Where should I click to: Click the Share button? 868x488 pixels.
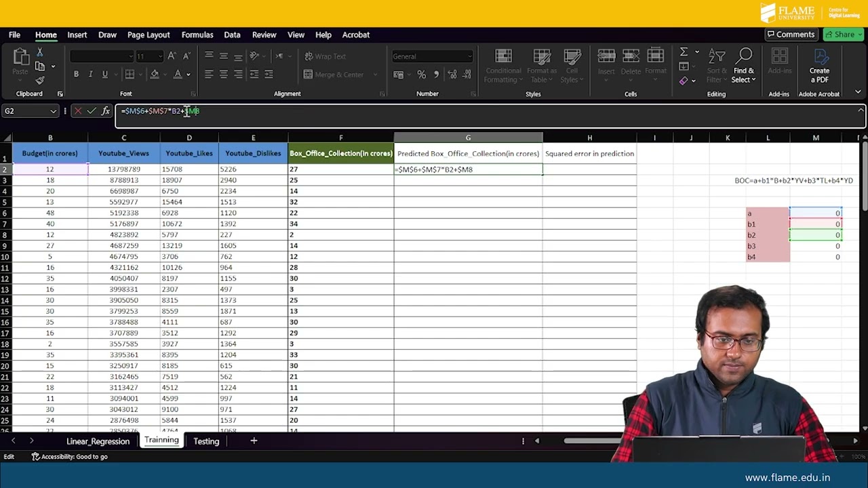click(843, 35)
